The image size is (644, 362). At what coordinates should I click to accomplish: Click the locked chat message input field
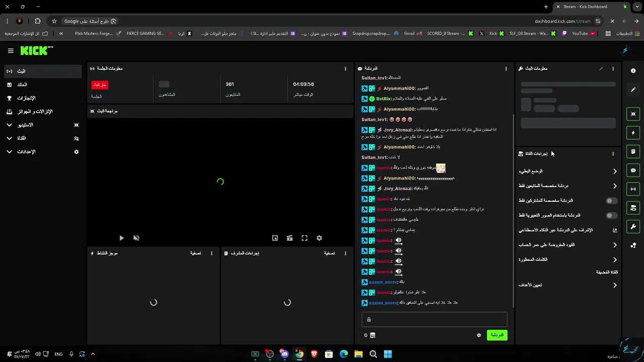coord(434,319)
